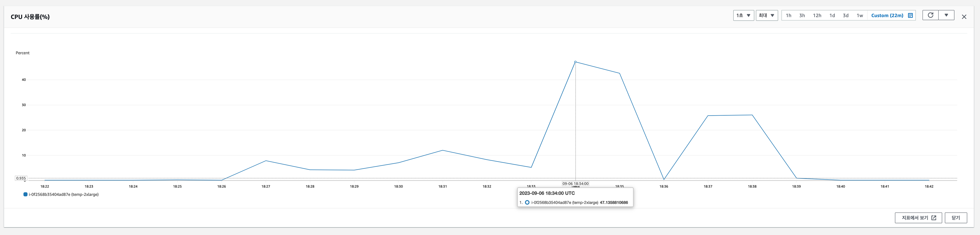The width and height of the screenshot is (980, 235).
Task: Switch to the 3h time range
Action: tap(802, 16)
